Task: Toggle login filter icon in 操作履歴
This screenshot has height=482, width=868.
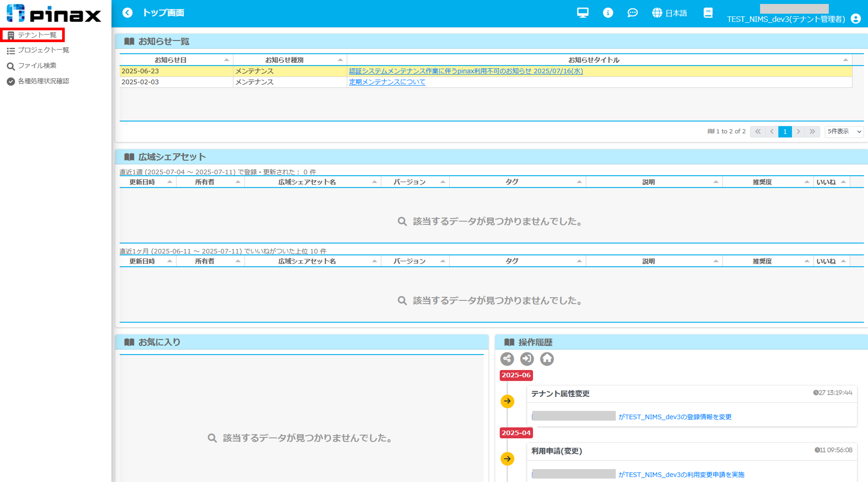Action: pos(527,359)
